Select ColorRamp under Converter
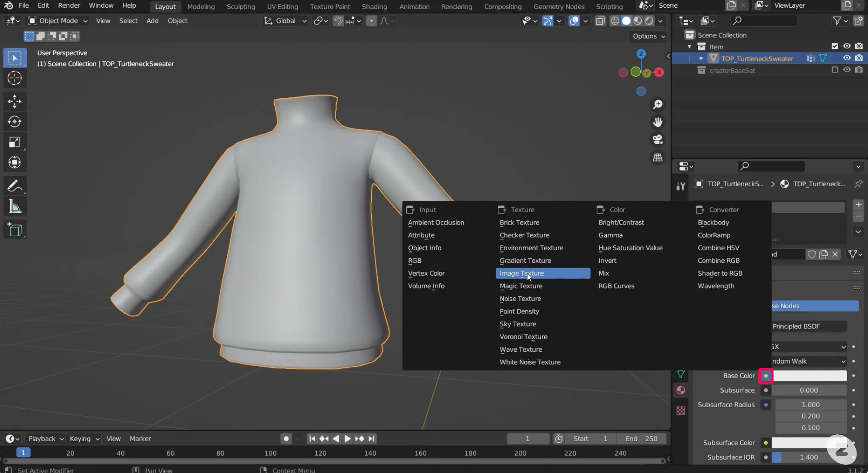 [714, 235]
